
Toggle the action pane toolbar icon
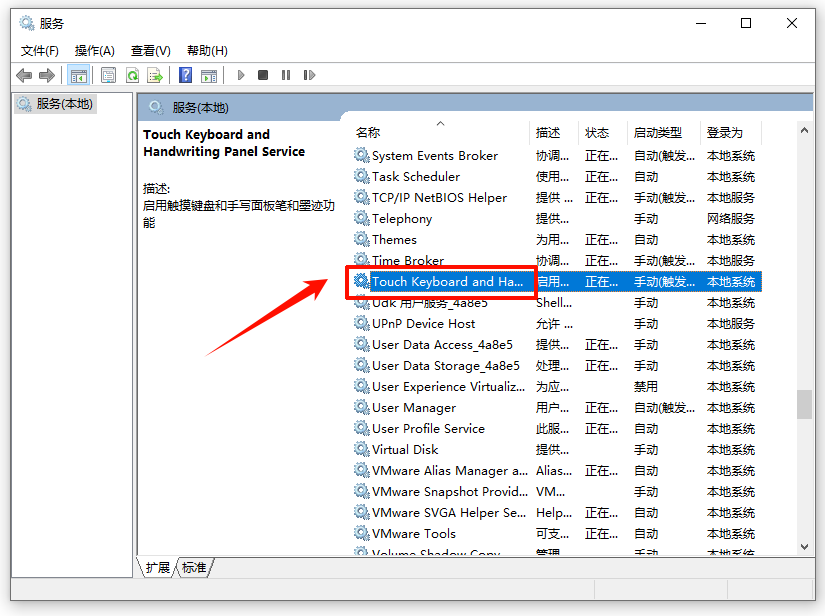209,74
